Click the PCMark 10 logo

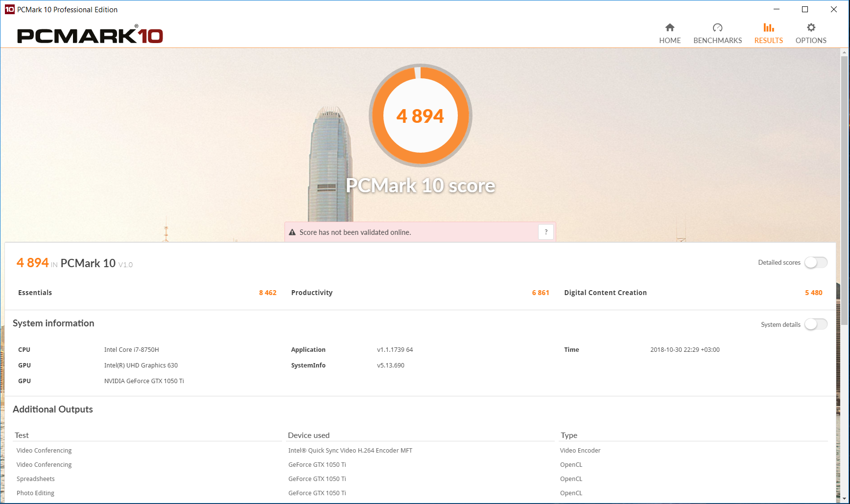click(x=90, y=35)
